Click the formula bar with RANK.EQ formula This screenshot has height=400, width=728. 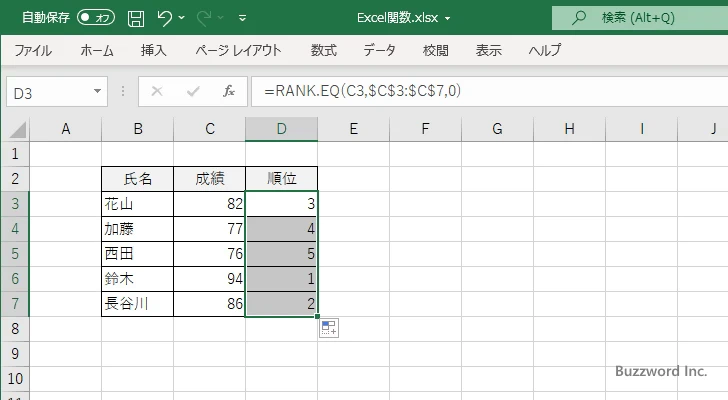[489, 91]
